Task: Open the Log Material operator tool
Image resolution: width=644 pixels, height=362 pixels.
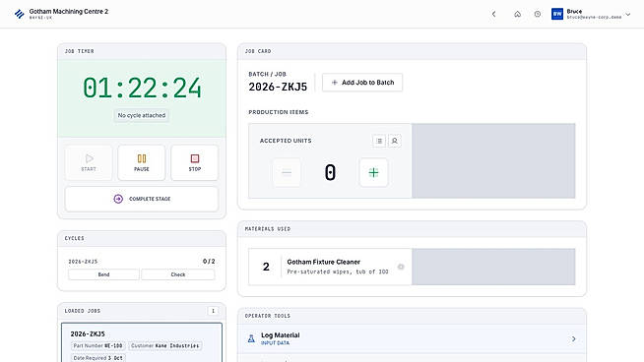Action: [412, 338]
